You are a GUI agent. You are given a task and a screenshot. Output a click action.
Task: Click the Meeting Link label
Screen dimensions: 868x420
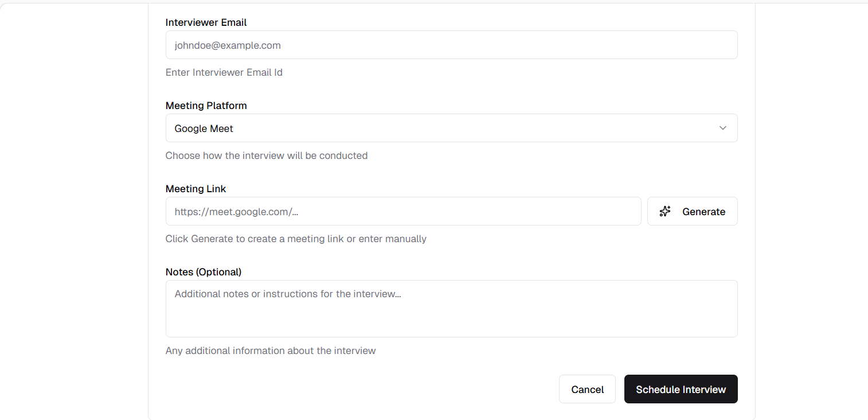tap(196, 189)
